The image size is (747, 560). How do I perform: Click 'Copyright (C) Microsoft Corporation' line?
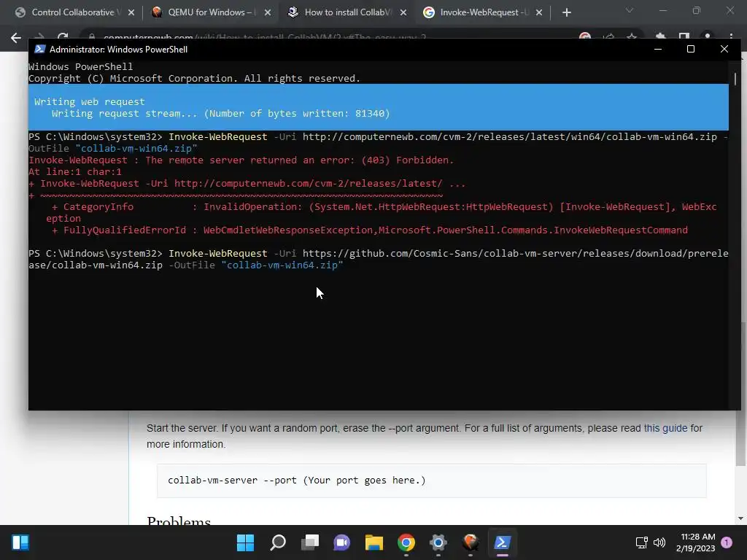click(194, 78)
